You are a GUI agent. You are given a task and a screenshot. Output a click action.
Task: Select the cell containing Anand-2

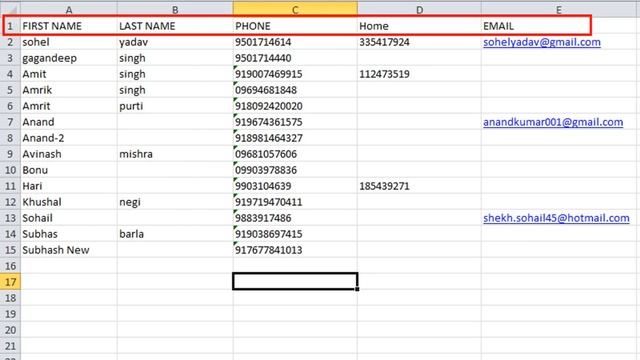[69, 138]
